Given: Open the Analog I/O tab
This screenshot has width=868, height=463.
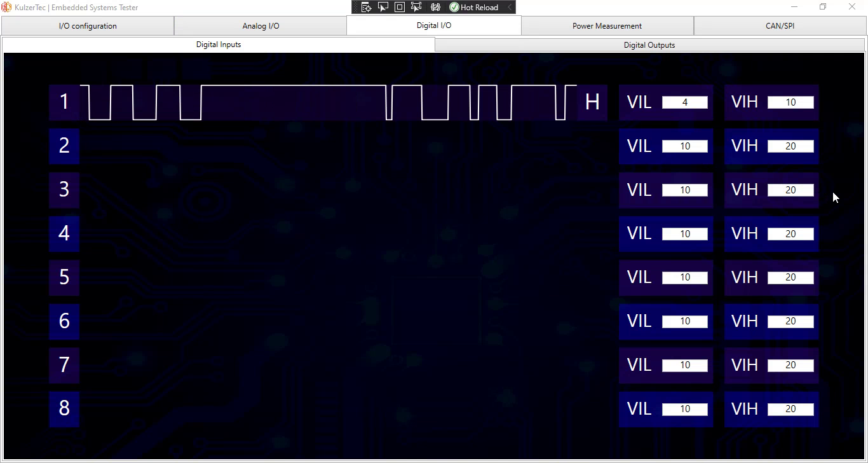Looking at the screenshot, I should [x=261, y=26].
